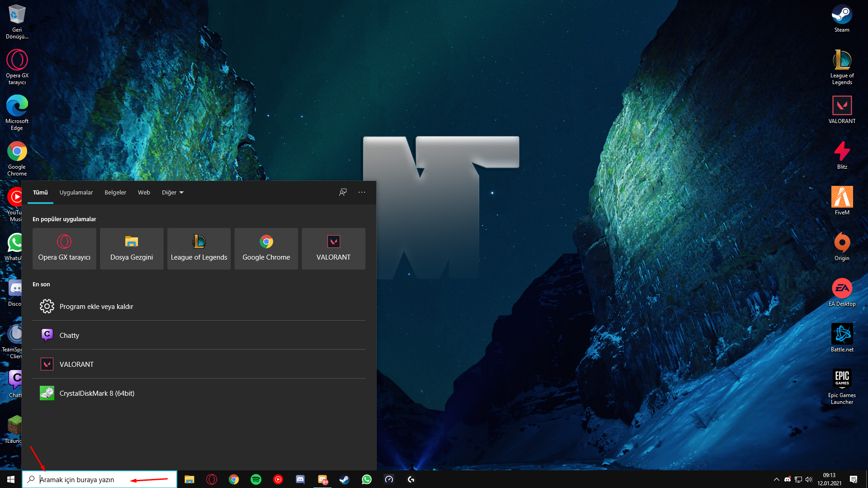The width and height of the screenshot is (868, 488).
Task: Open the search panel more options menu
Action: coord(362,192)
